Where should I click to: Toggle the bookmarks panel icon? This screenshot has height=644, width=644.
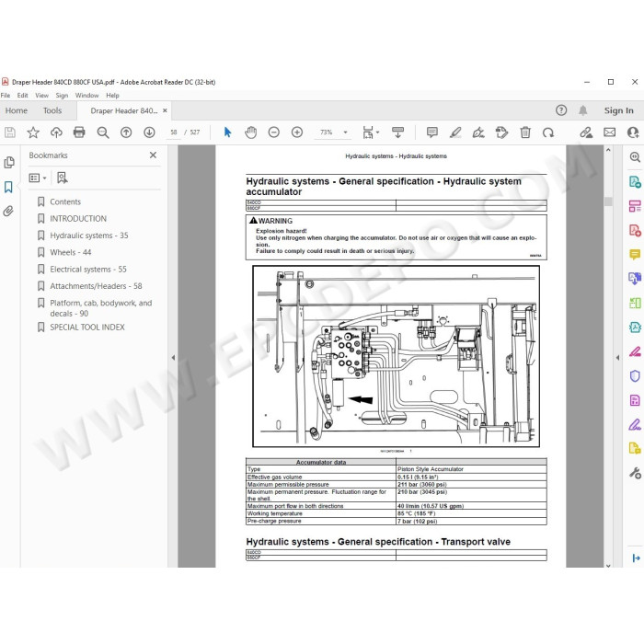coord(8,187)
